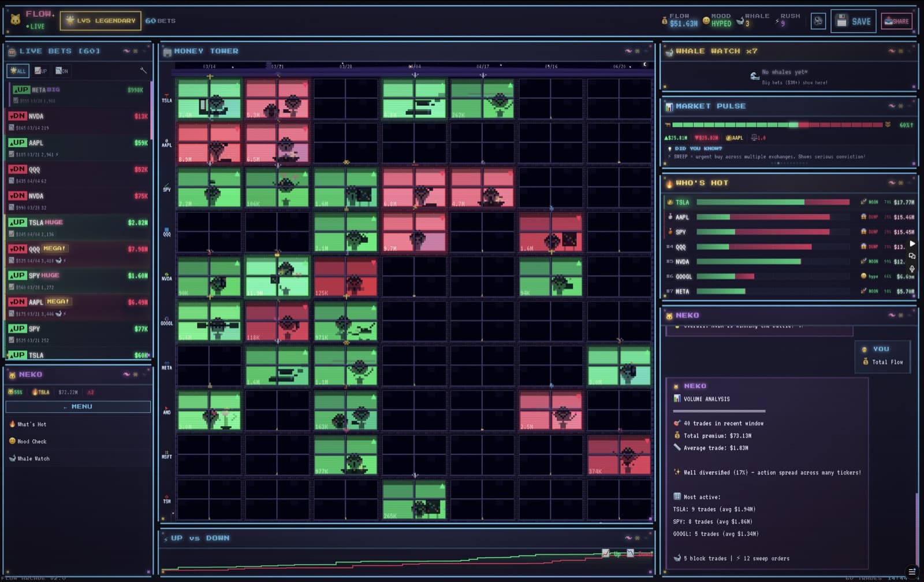Toggle the UP filter in Live Bets
924x582 pixels.
[40, 71]
